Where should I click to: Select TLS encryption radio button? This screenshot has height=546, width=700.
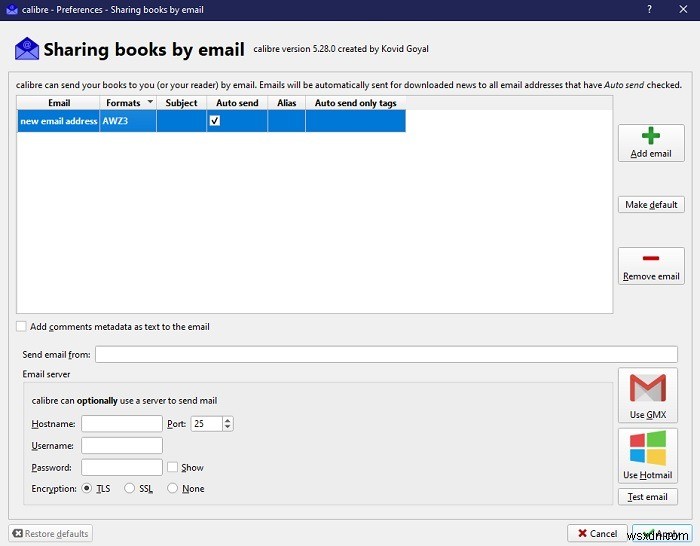point(87,488)
